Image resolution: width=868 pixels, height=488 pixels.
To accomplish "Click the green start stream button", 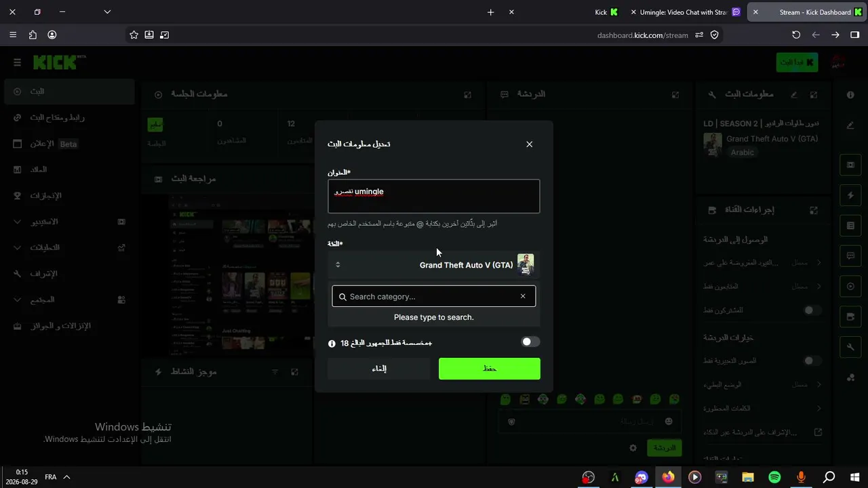I will click(797, 62).
